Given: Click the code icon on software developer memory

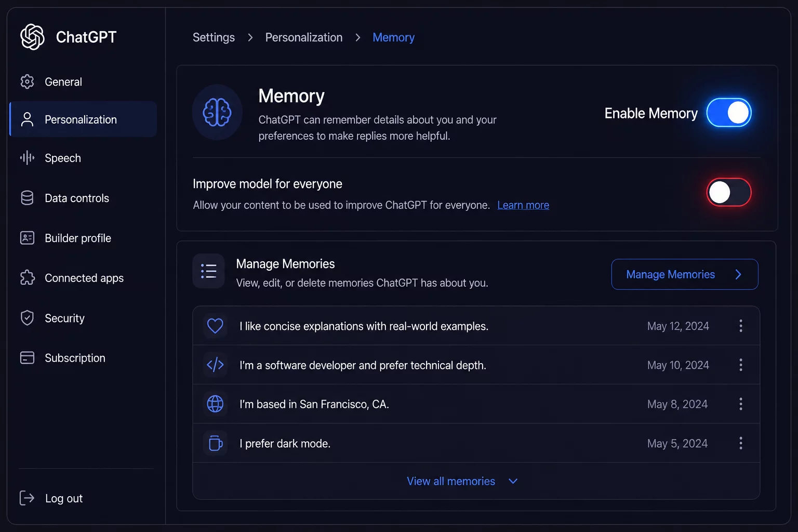Looking at the screenshot, I should (215, 365).
